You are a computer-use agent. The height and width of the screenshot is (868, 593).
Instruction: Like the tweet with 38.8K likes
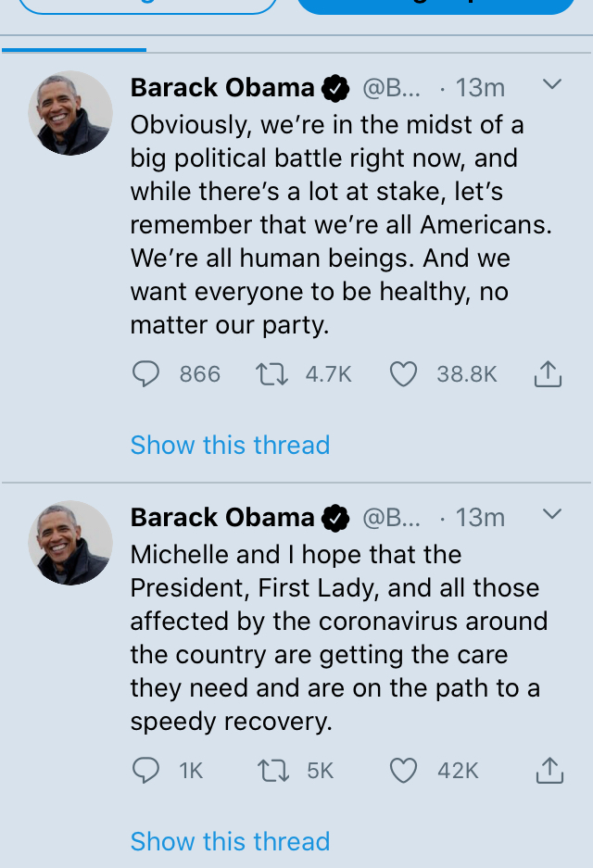[403, 374]
